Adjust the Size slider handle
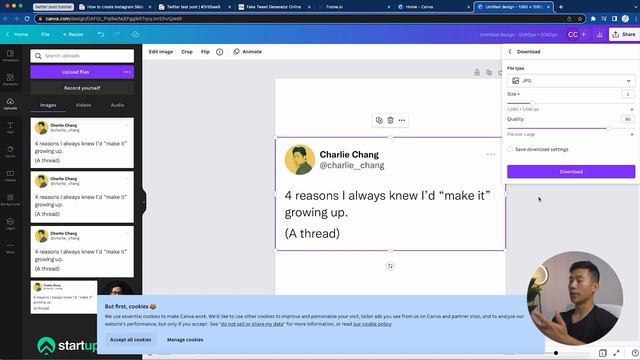This screenshot has width=640, height=360. (x=532, y=103)
